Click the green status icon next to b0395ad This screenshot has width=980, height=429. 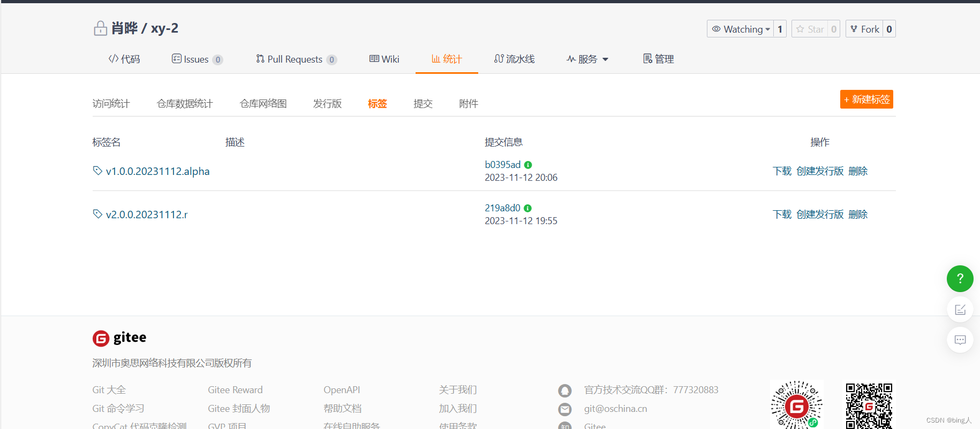point(528,165)
